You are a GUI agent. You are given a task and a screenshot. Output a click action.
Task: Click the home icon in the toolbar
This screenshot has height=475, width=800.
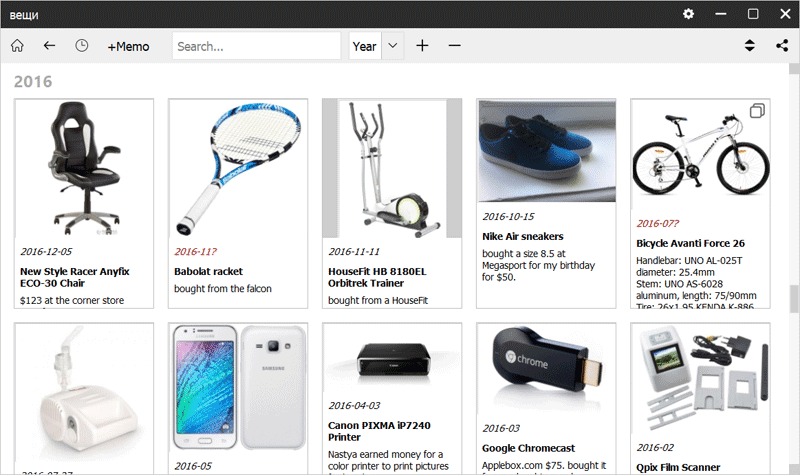[x=17, y=46]
